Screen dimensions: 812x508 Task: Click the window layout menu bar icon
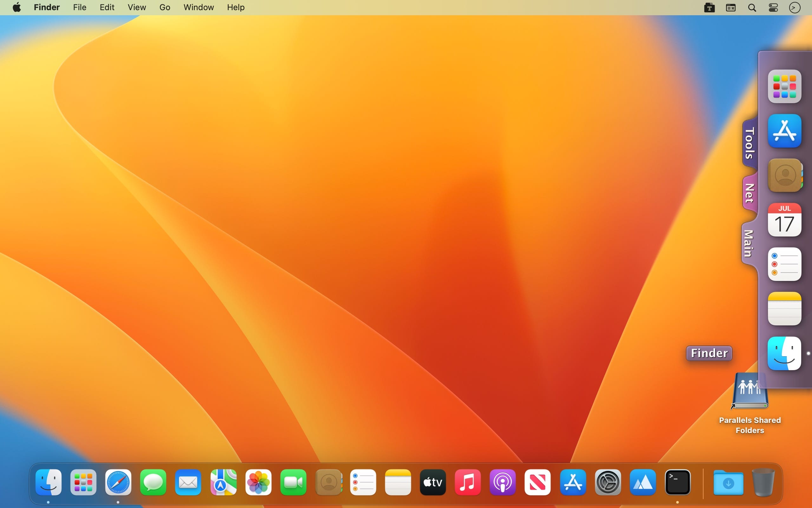click(731, 7)
